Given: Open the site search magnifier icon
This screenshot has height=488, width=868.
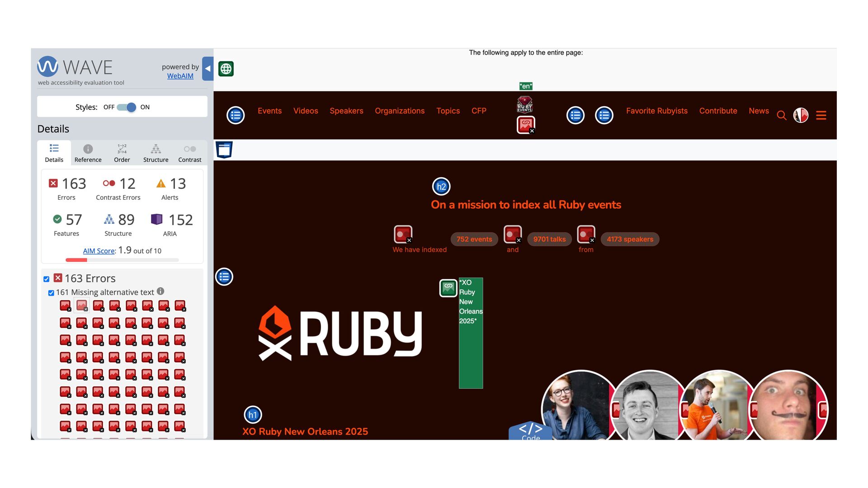Looking at the screenshot, I should pos(782,116).
